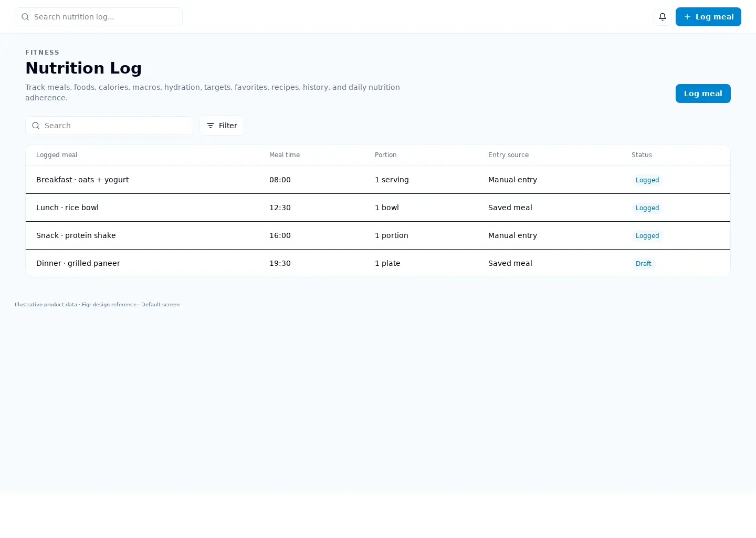Open the Filter options
This screenshot has width=756, height=538.
pyautogui.click(x=222, y=126)
